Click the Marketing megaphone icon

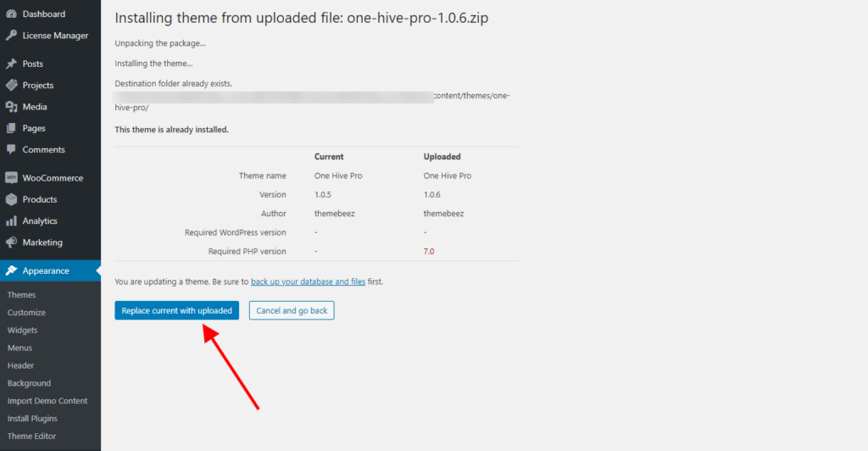pyautogui.click(x=11, y=242)
